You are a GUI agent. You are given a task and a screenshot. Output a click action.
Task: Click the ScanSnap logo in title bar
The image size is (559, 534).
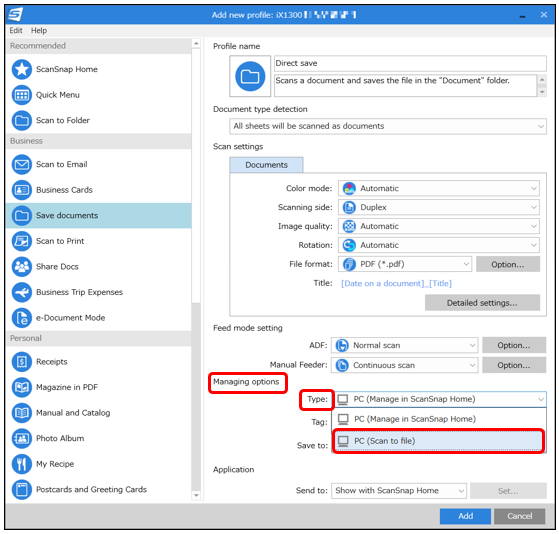[x=16, y=15]
